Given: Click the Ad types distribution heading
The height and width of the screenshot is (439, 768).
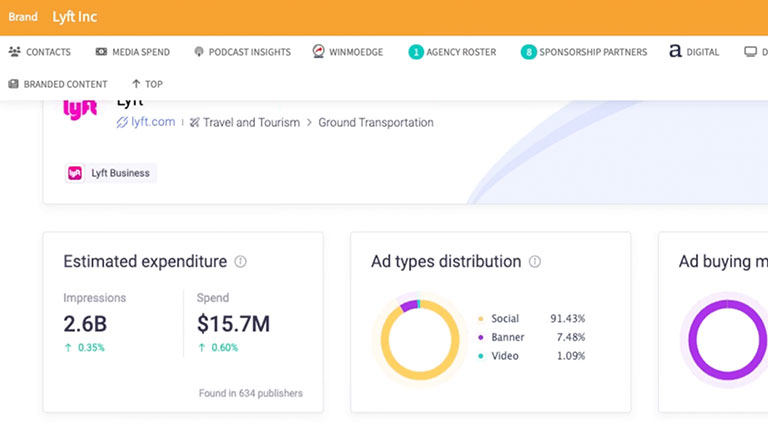Looking at the screenshot, I should click(446, 262).
